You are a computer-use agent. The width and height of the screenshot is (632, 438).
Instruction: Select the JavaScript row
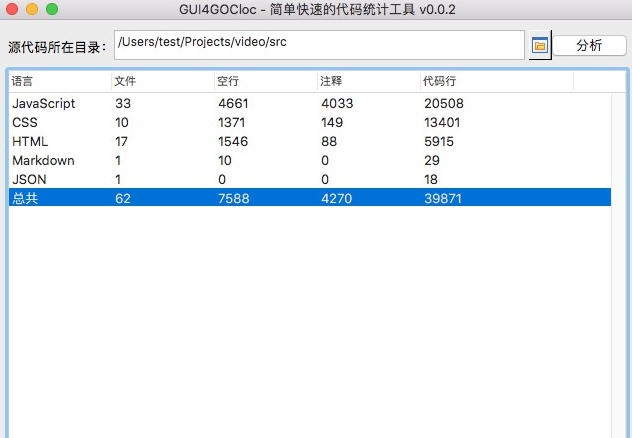pyautogui.click(x=310, y=104)
